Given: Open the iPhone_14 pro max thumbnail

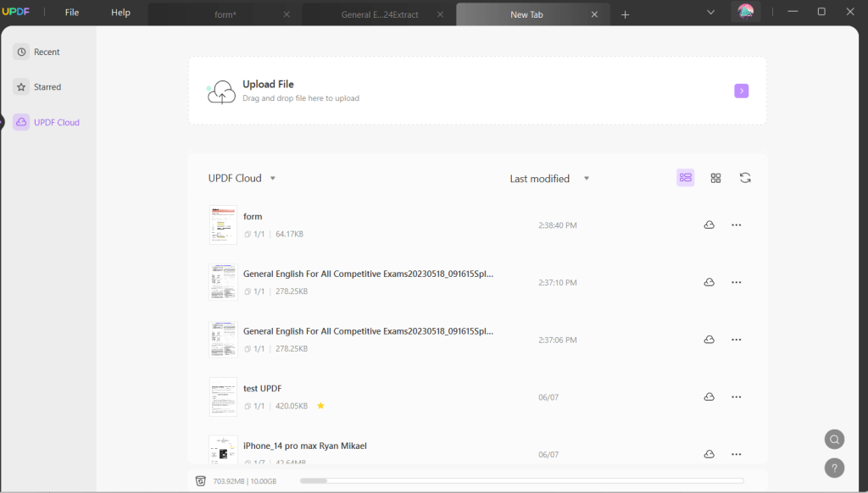Looking at the screenshot, I should click(223, 449).
